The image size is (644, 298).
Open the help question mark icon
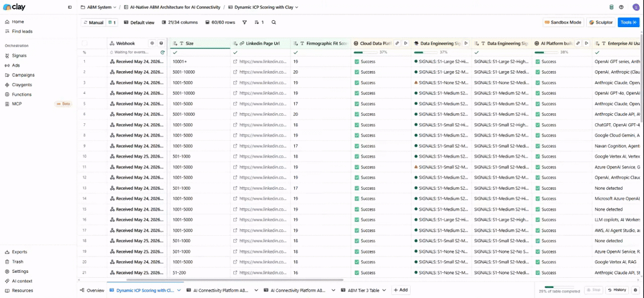621,7
